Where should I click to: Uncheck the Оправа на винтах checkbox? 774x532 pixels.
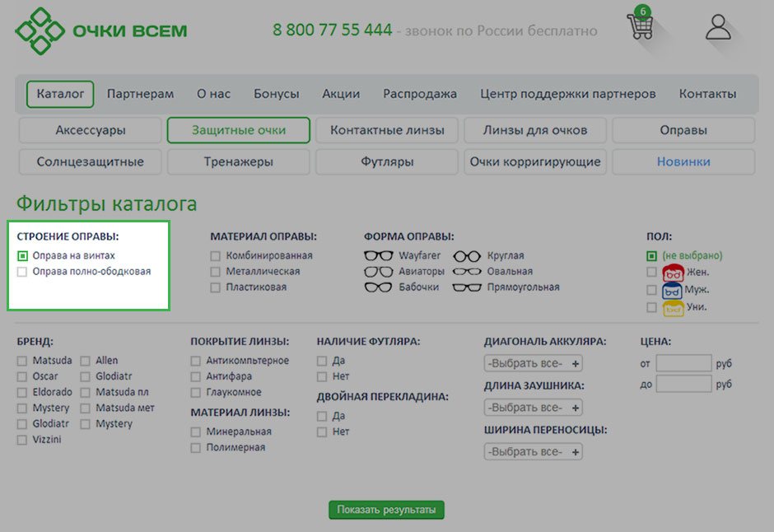[22, 256]
